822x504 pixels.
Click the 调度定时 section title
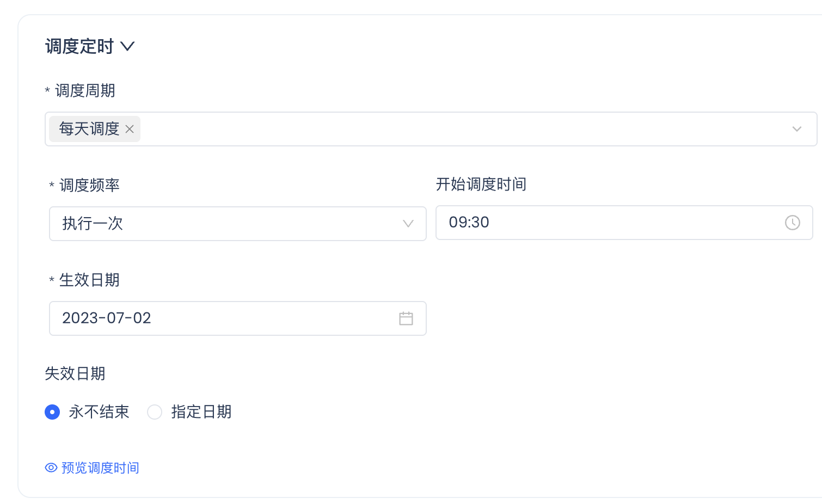(x=79, y=46)
